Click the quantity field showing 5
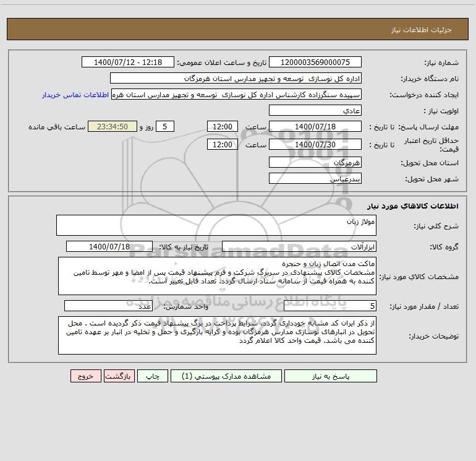 point(330,306)
